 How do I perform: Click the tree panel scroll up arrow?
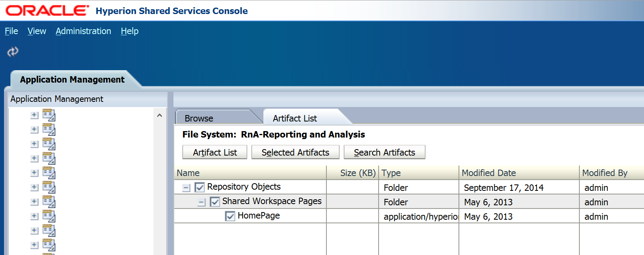click(159, 115)
